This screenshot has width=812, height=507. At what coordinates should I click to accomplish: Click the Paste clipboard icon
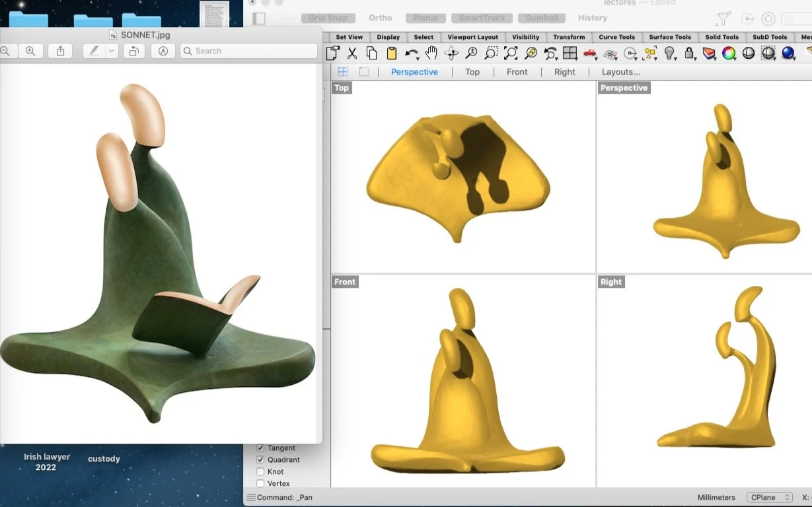(392, 53)
